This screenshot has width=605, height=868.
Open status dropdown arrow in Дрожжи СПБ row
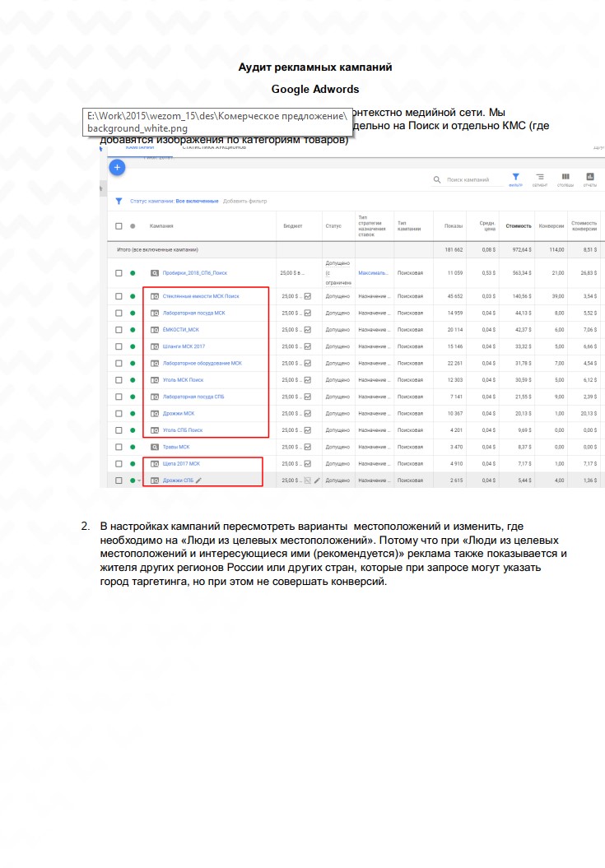click(139, 480)
